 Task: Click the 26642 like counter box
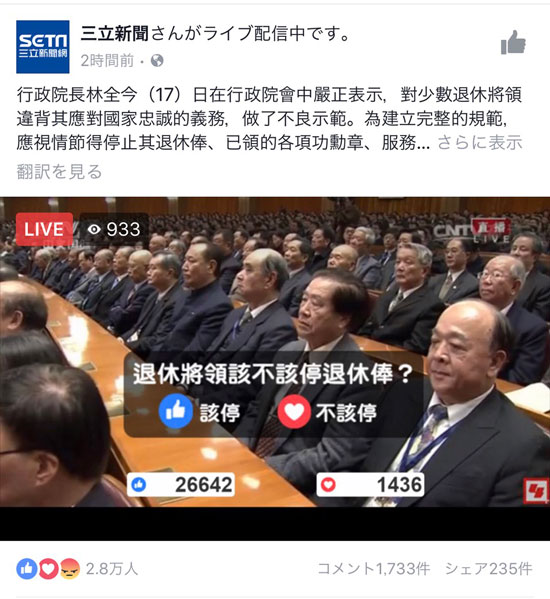181,484
